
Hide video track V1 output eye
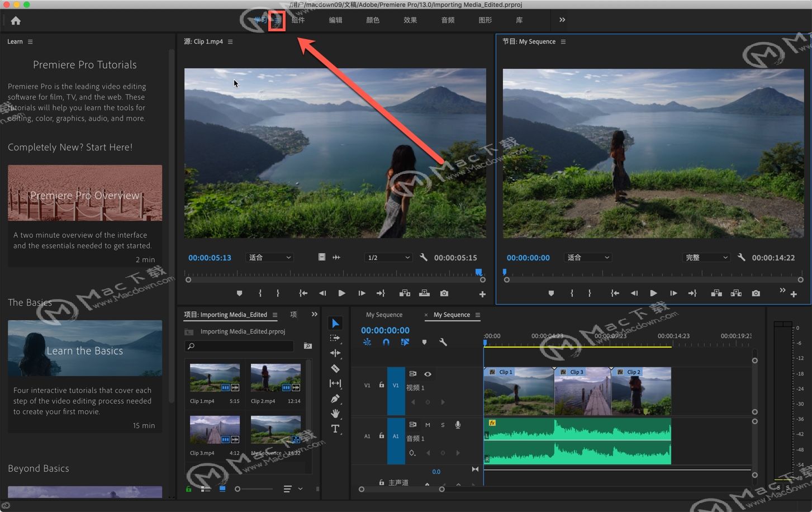coord(428,374)
